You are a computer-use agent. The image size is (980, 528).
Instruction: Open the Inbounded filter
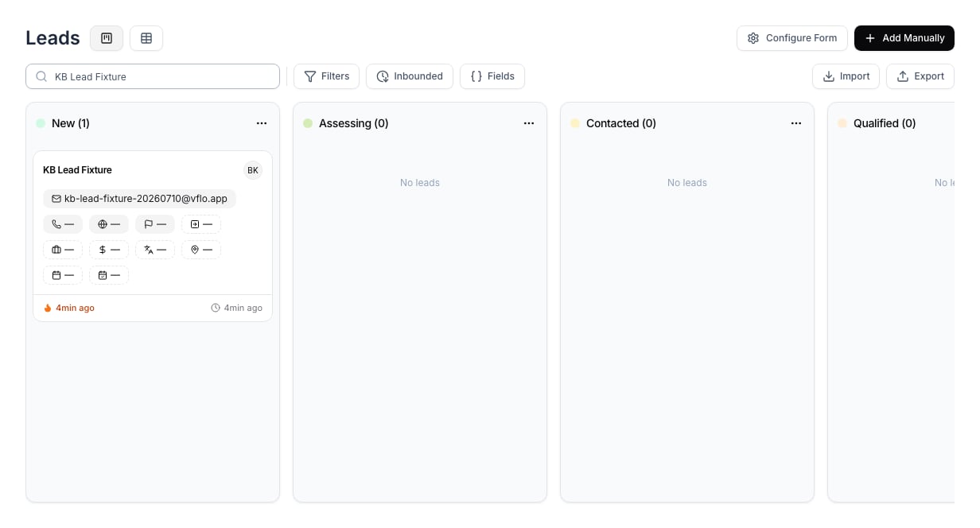[410, 76]
